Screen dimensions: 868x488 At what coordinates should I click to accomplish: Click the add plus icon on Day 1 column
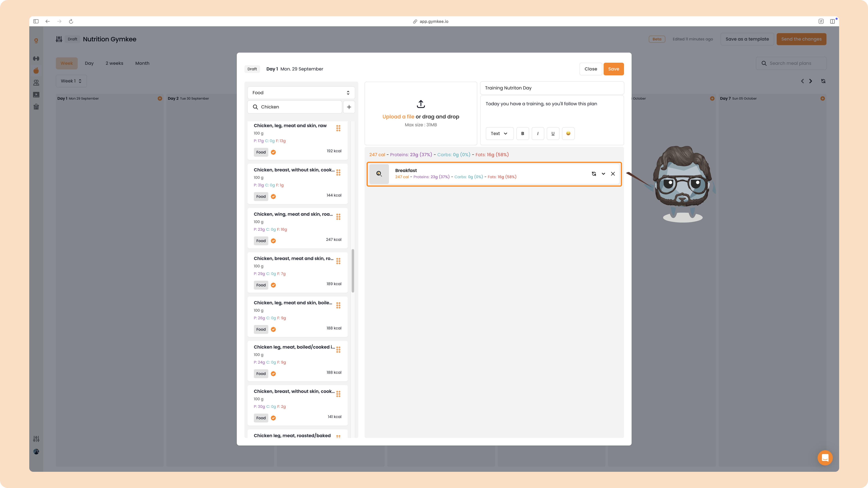pos(160,98)
